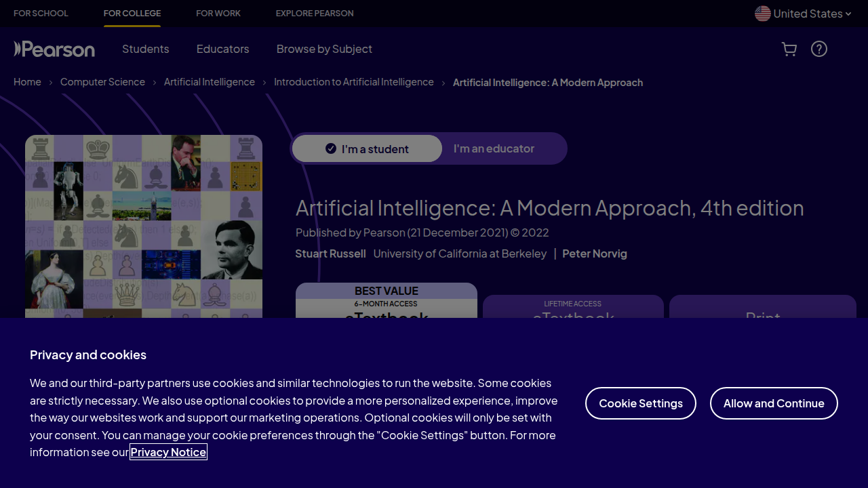Open the Privacy Notice link

pyautogui.click(x=168, y=452)
